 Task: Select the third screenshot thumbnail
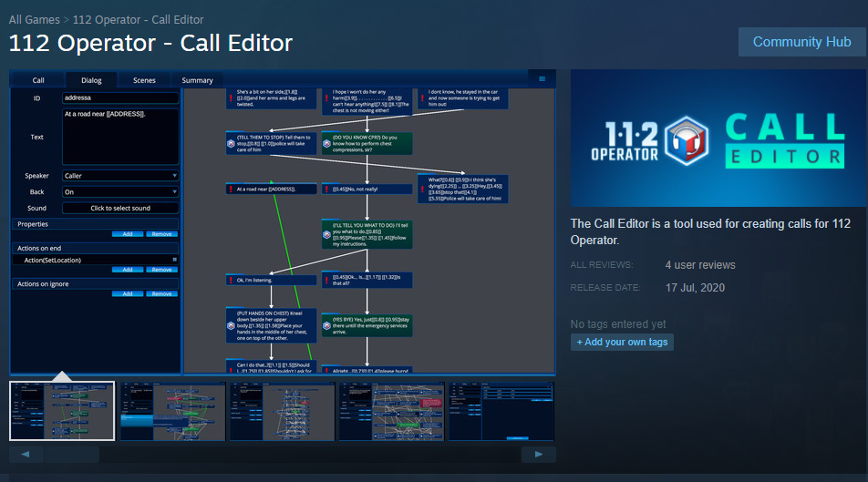click(x=283, y=411)
